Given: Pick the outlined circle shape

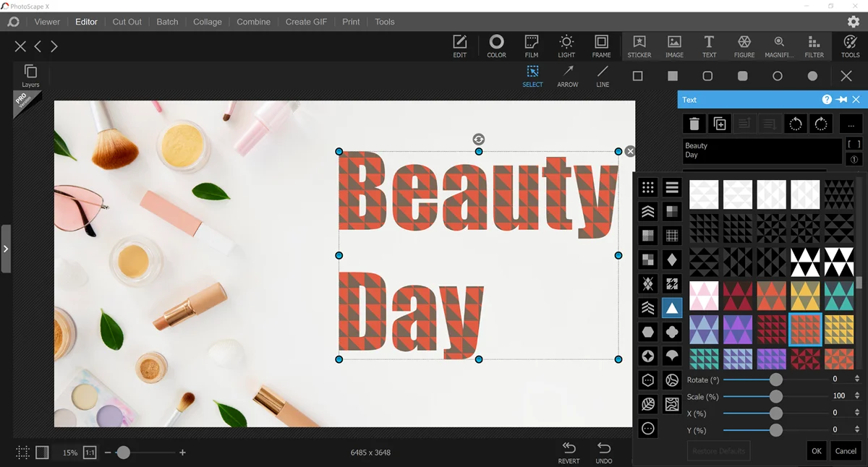Looking at the screenshot, I should coord(778,76).
